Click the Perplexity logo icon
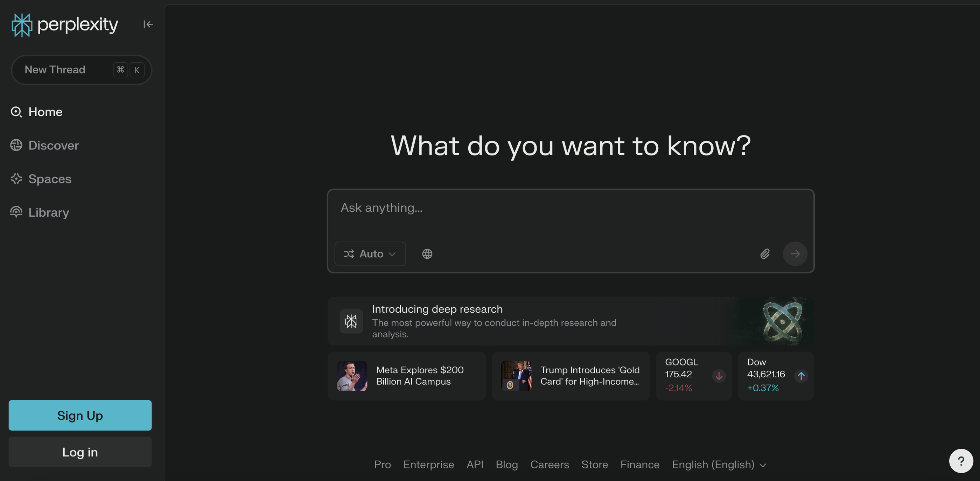Image resolution: width=980 pixels, height=481 pixels. coord(22,25)
